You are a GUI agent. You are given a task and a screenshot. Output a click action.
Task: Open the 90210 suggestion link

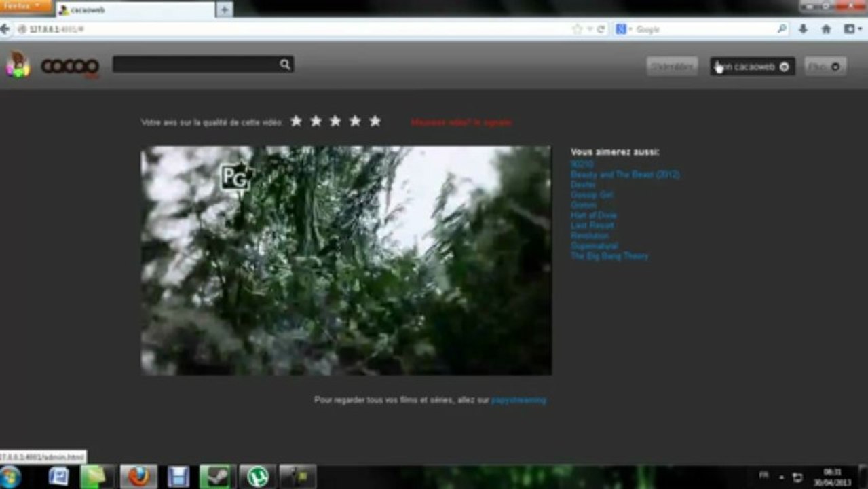coord(582,164)
